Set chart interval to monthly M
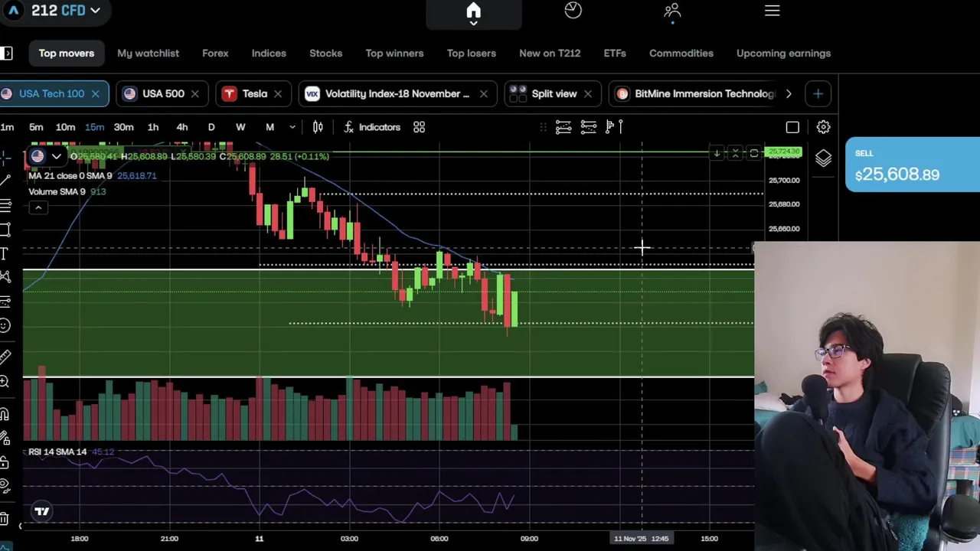Viewport: 980px width, 551px height. point(269,127)
